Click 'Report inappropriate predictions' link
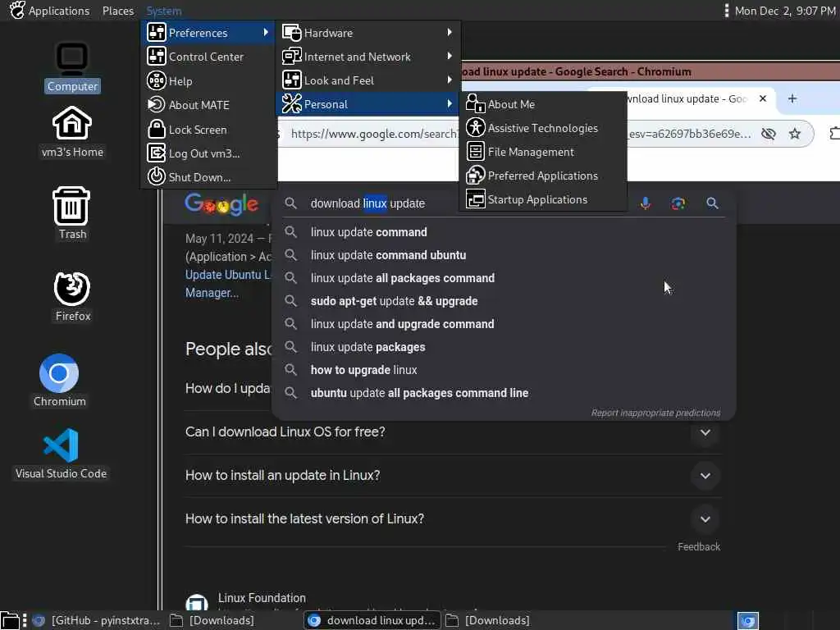Viewport: 840px width, 630px height. [655, 413]
